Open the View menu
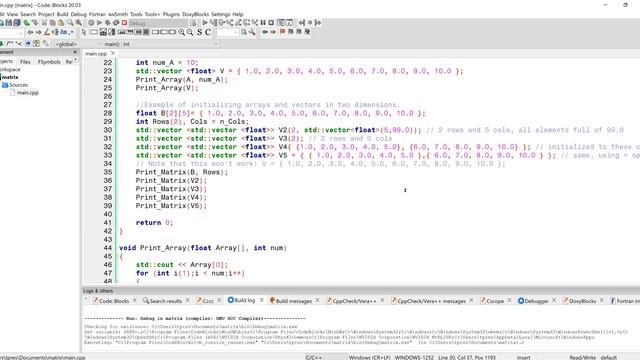This screenshot has height=360, width=640. [x=12, y=14]
